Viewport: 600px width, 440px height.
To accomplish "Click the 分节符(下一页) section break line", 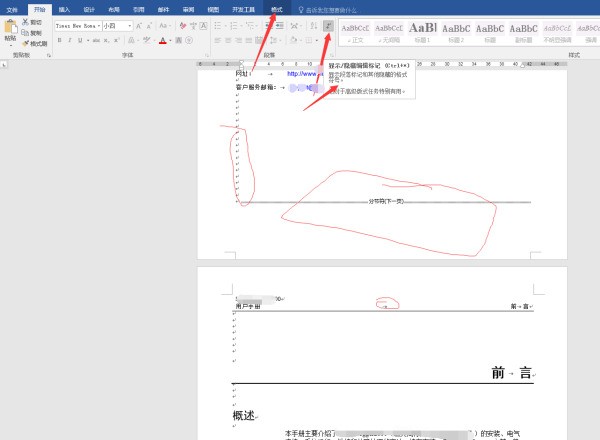I will point(386,202).
